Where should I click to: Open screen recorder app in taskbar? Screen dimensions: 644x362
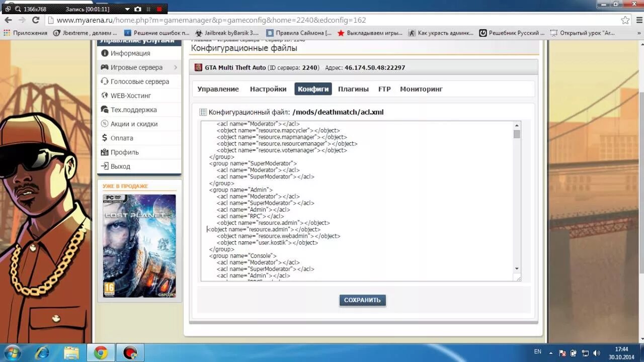(130, 353)
